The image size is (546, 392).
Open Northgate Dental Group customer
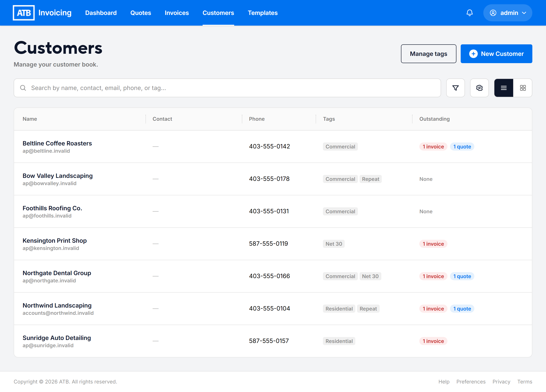tap(57, 273)
